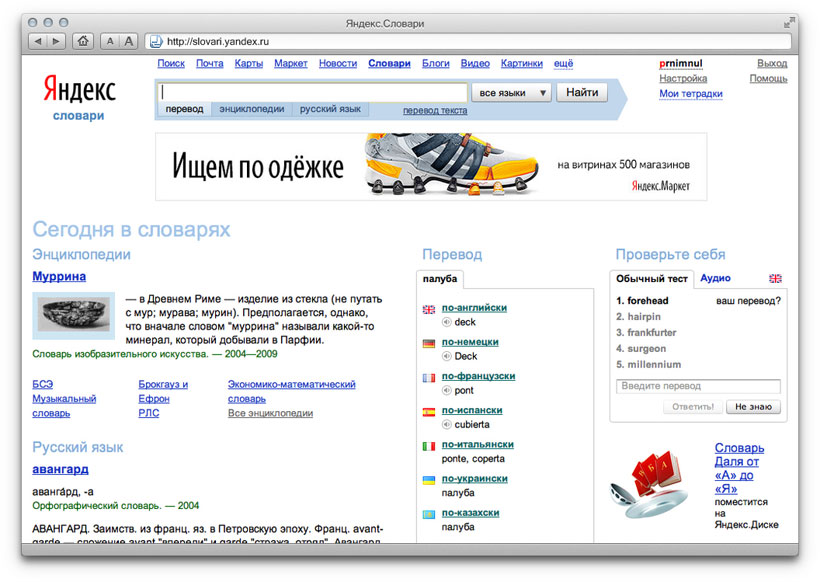Click the Spanish flag beside по-испански

pyautogui.click(x=428, y=411)
